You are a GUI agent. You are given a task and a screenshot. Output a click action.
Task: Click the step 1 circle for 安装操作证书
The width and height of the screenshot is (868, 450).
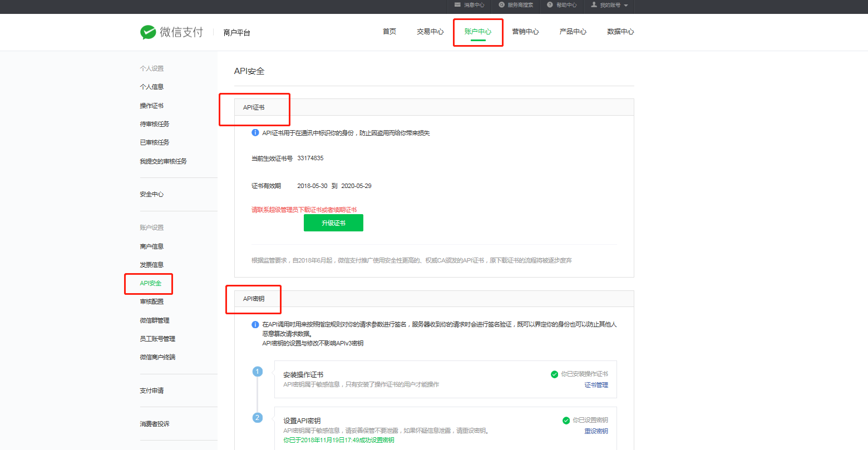(x=257, y=371)
